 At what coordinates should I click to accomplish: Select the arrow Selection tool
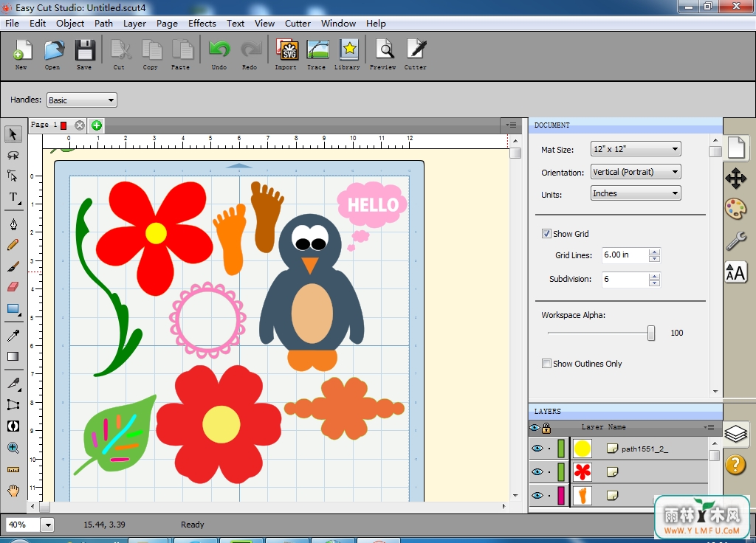point(13,134)
